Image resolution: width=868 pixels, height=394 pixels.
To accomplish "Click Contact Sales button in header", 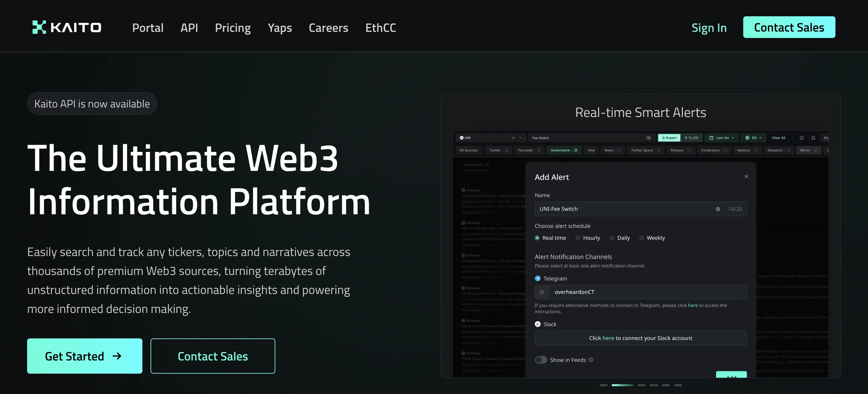I will (789, 27).
